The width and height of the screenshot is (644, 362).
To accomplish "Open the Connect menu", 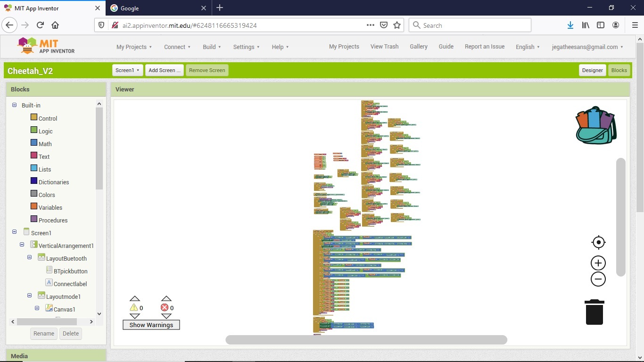I will pos(177,47).
